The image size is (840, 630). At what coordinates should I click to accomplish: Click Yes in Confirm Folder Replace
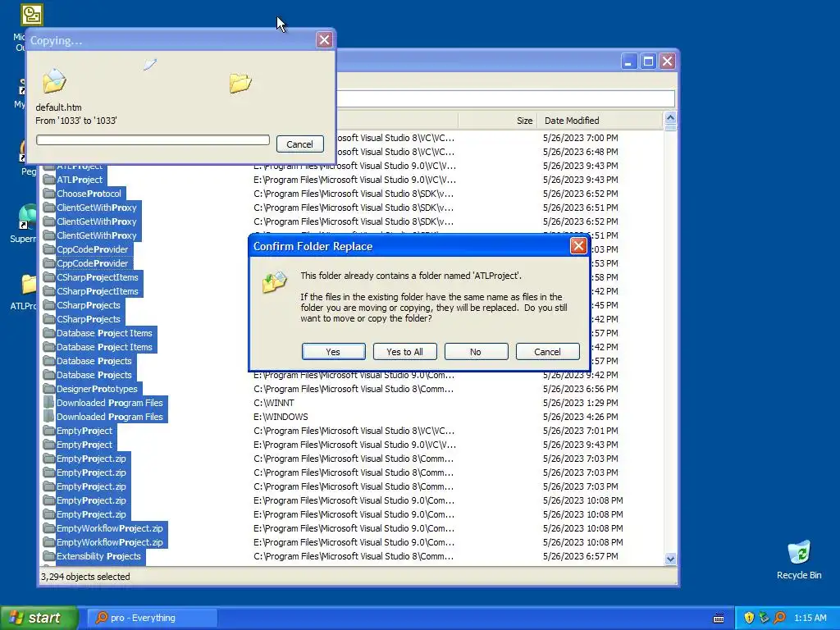tap(333, 351)
